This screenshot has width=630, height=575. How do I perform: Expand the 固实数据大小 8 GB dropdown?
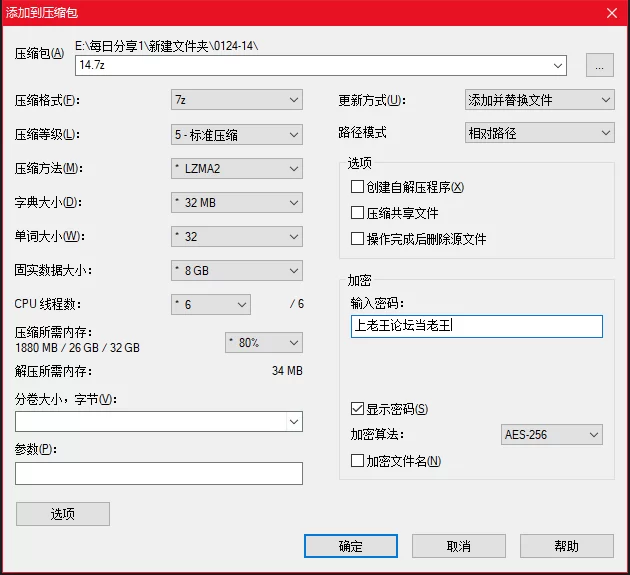click(237, 270)
